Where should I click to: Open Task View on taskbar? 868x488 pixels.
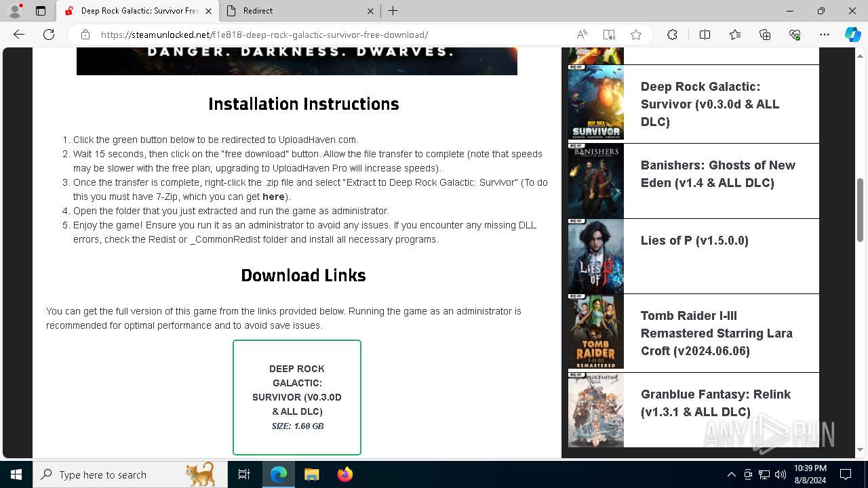pos(244,474)
